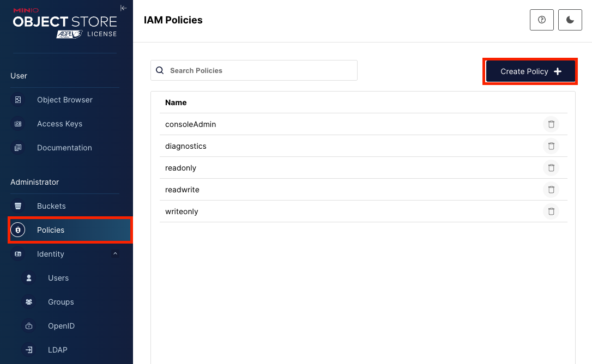
Task: Open LDAP under Identity
Action: (x=57, y=350)
